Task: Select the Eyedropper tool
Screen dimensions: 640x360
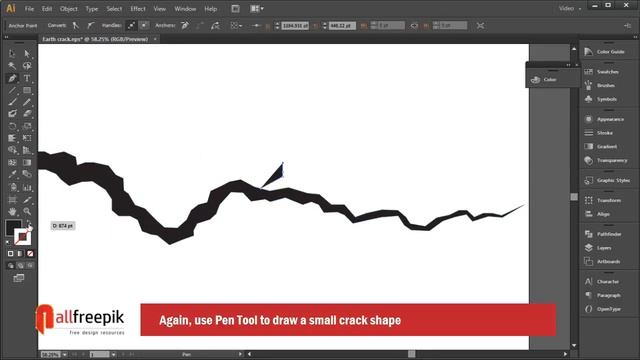Action: point(12,174)
